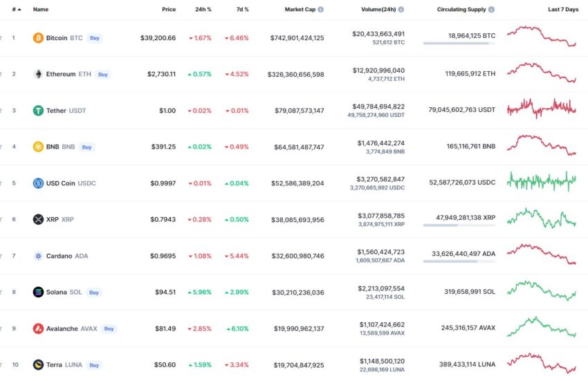Click BNB circulating supply 165,116,761 BNB
Image resolution: width=588 pixels, height=381 pixels.
click(471, 147)
